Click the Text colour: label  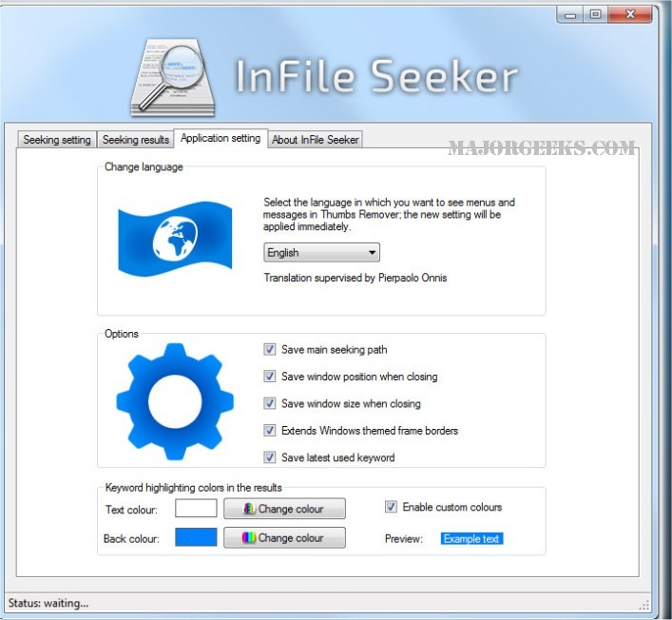(131, 510)
